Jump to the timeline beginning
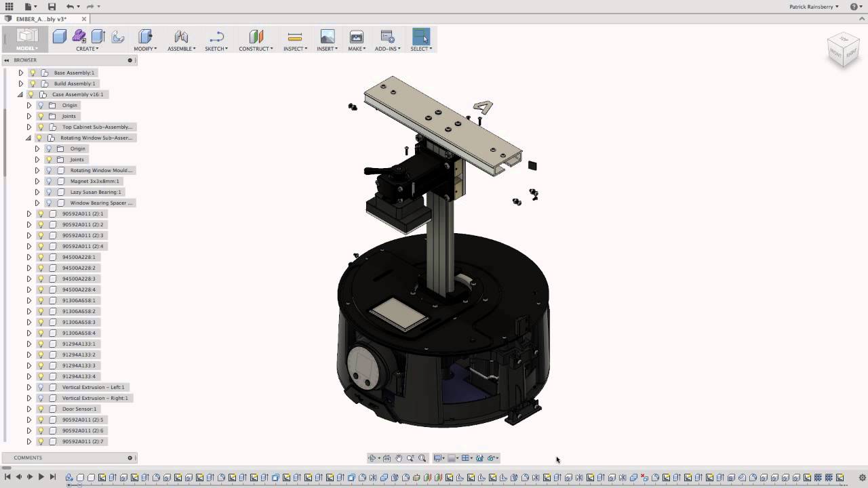The height and width of the screenshot is (488, 868). pos(7,477)
